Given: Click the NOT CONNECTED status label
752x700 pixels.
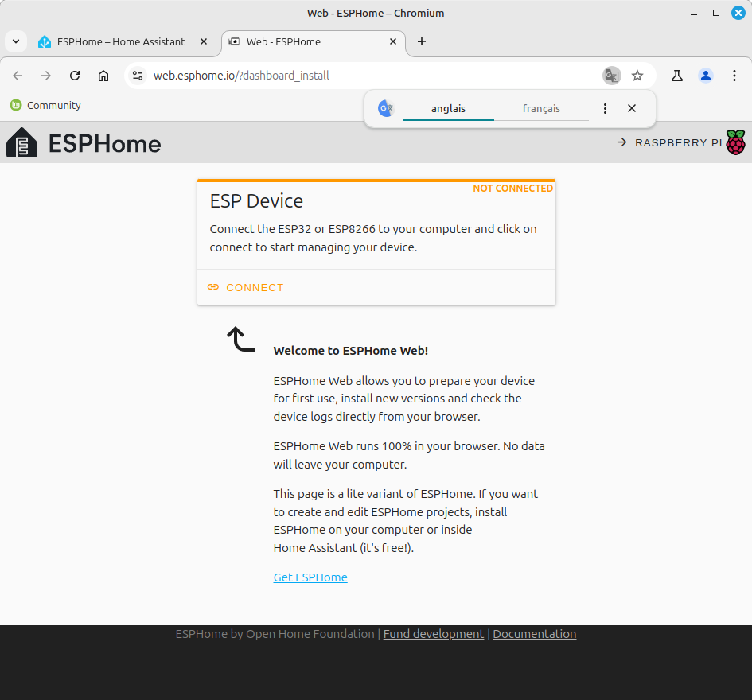Looking at the screenshot, I should (x=512, y=189).
